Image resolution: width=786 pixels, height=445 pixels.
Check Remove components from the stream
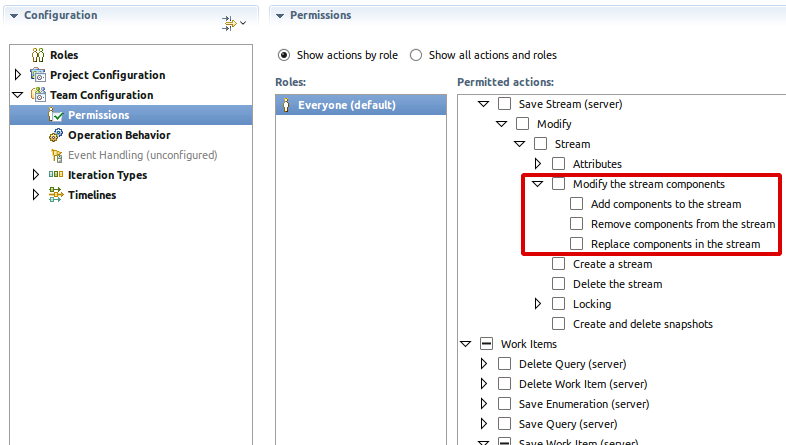point(576,224)
